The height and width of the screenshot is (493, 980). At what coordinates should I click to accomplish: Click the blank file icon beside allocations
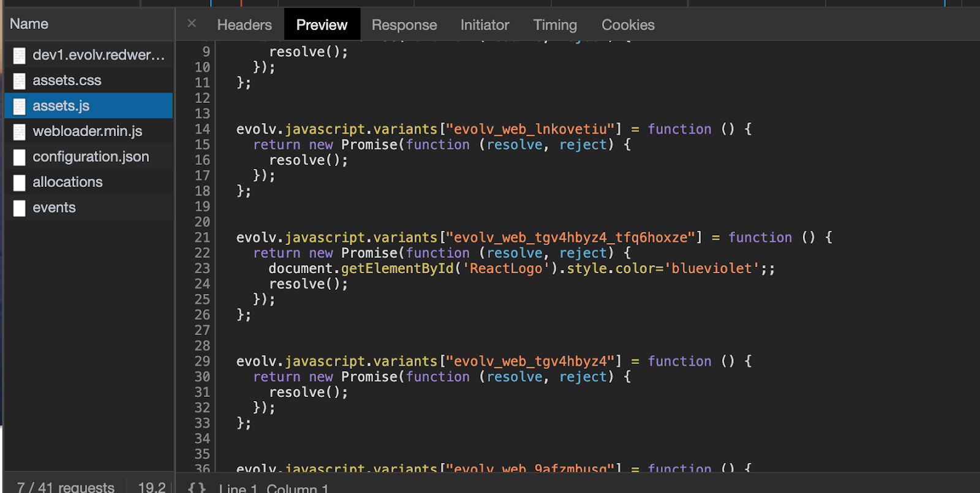click(x=20, y=183)
